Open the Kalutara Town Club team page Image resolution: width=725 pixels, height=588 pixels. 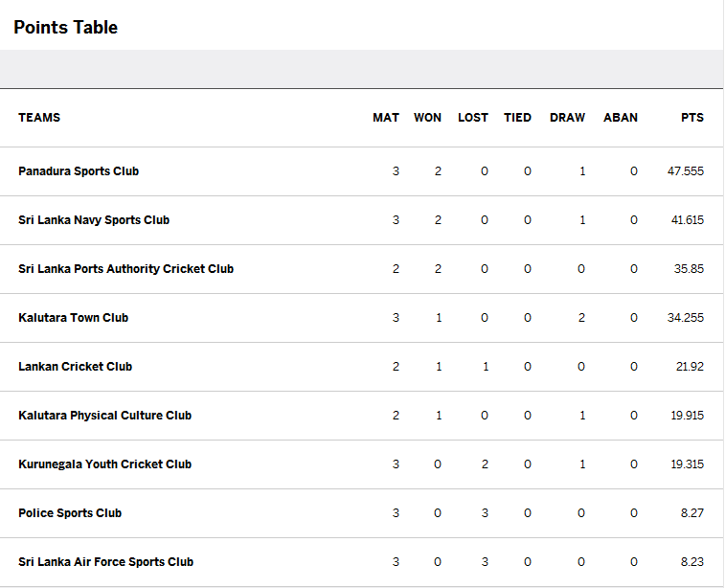coord(73,318)
